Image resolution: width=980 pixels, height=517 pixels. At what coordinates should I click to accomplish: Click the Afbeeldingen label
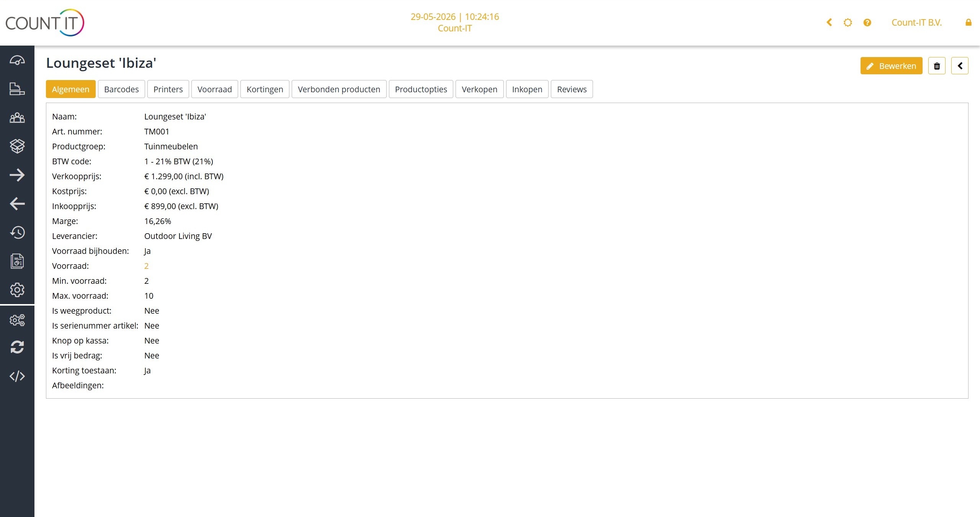78,385
